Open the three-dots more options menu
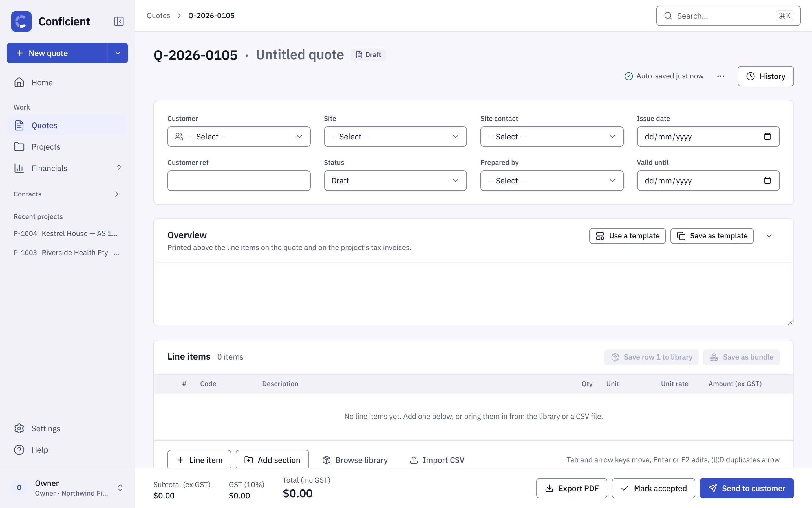812x508 pixels. click(x=720, y=76)
